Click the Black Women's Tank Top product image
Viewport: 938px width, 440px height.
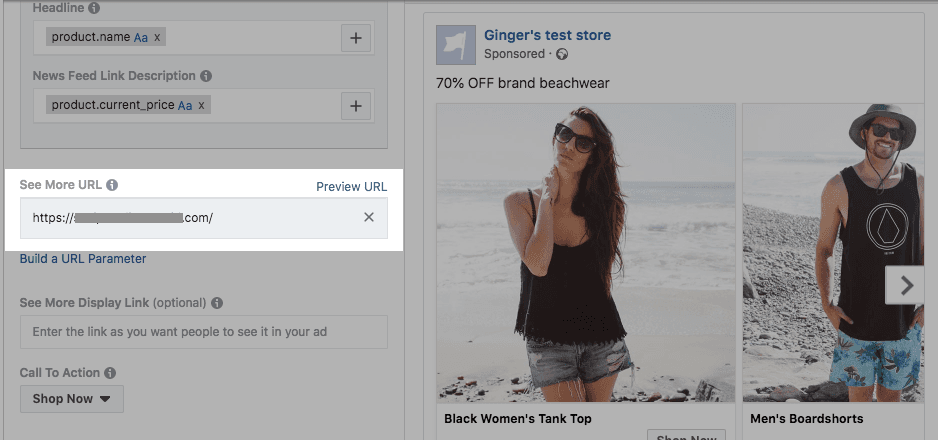[x=586, y=250]
